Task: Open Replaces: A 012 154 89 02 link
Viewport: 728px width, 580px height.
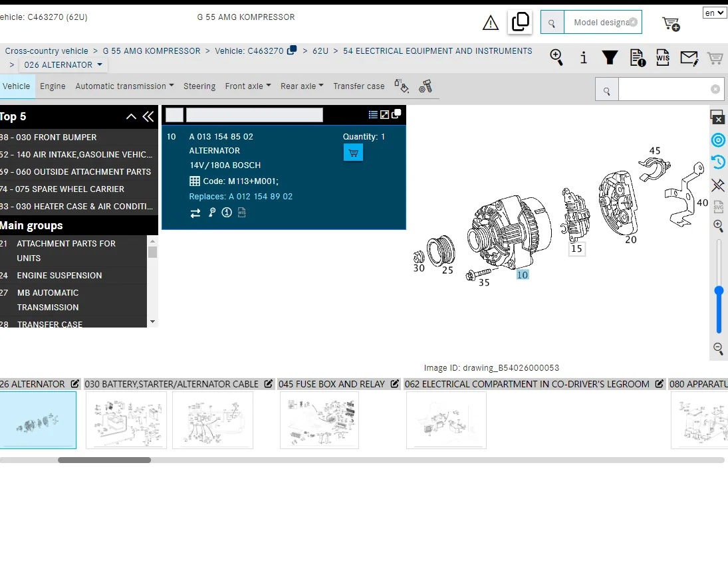Action: pyautogui.click(x=241, y=197)
